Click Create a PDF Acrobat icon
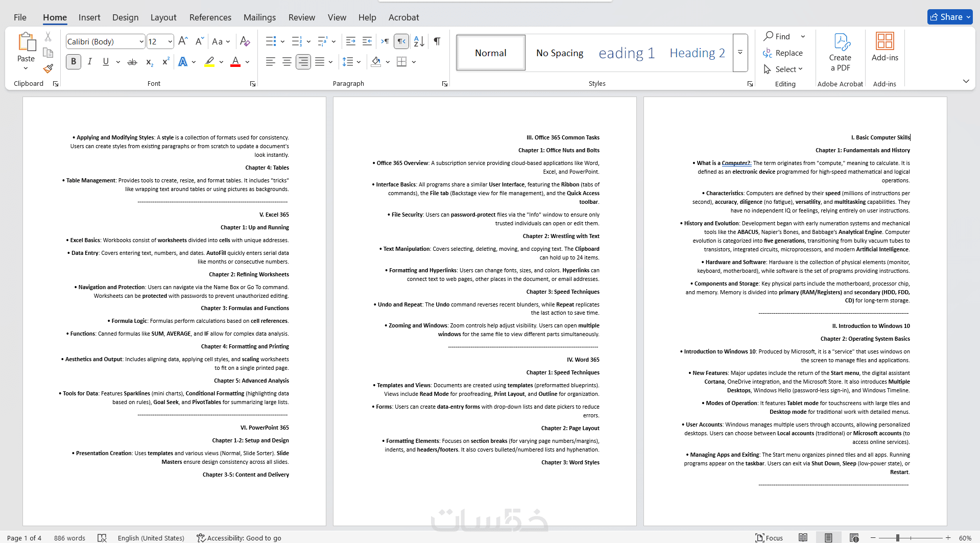 coord(840,52)
